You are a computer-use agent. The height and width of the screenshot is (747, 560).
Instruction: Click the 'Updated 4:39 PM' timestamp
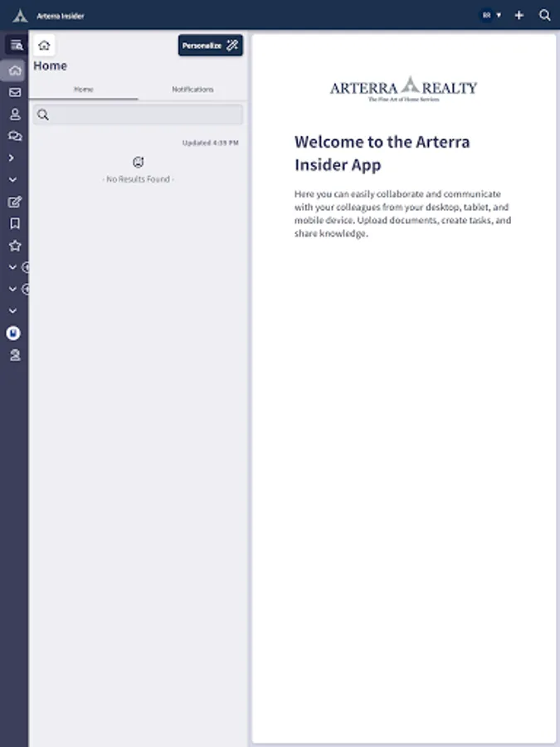coord(211,143)
